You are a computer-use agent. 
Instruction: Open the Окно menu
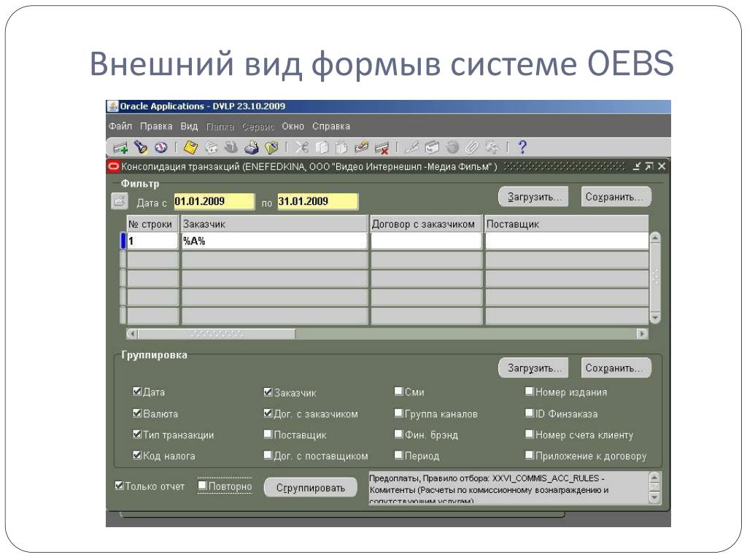click(x=293, y=126)
